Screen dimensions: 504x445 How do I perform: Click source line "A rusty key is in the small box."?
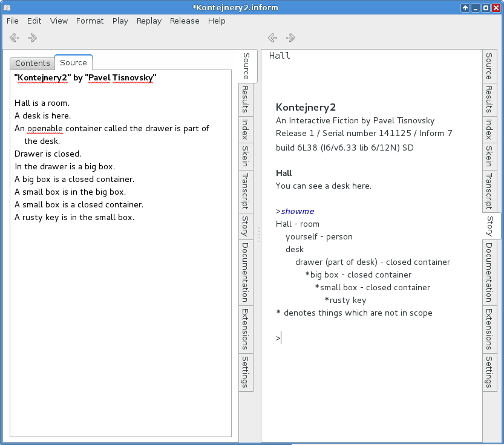pos(74,218)
